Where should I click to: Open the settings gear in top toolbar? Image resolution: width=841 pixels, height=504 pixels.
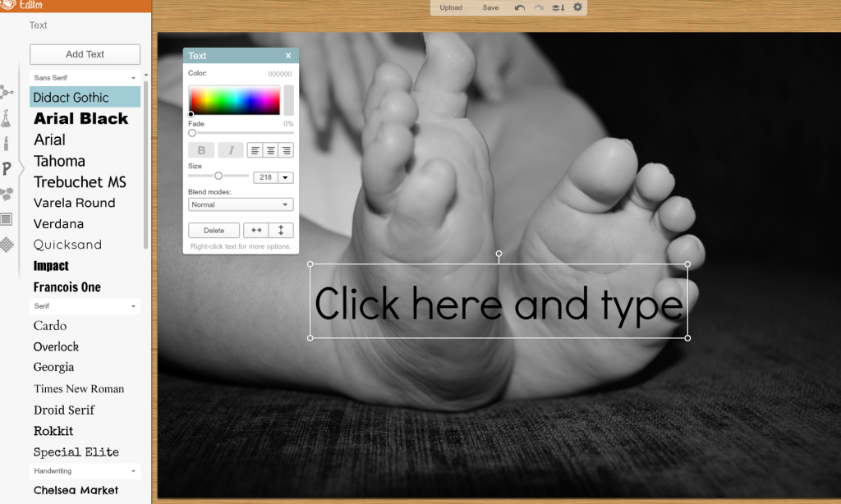(x=577, y=7)
